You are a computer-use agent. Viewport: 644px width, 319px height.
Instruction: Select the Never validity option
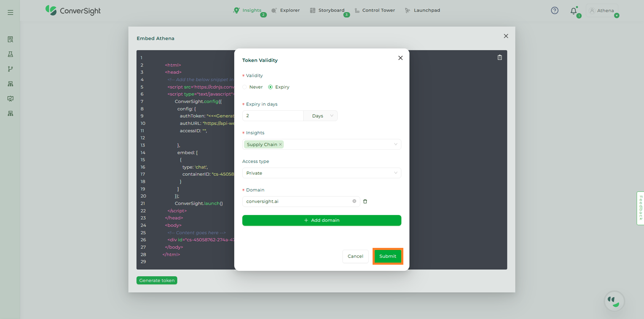[245, 87]
